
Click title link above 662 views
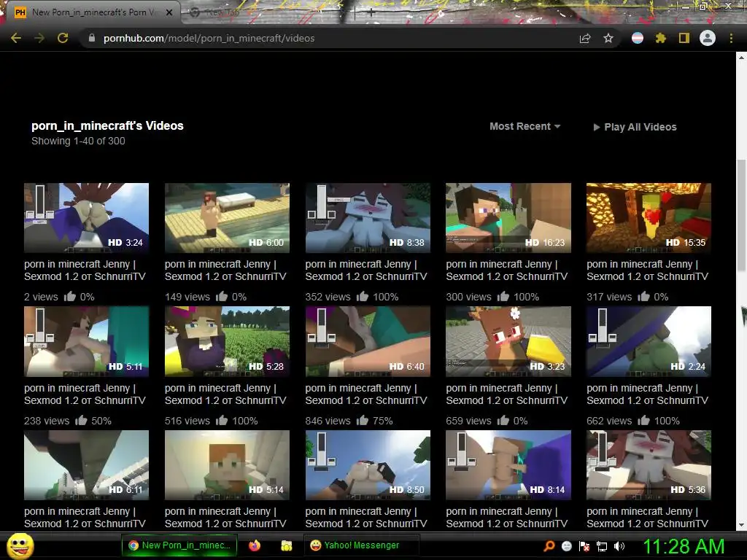pos(648,394)
